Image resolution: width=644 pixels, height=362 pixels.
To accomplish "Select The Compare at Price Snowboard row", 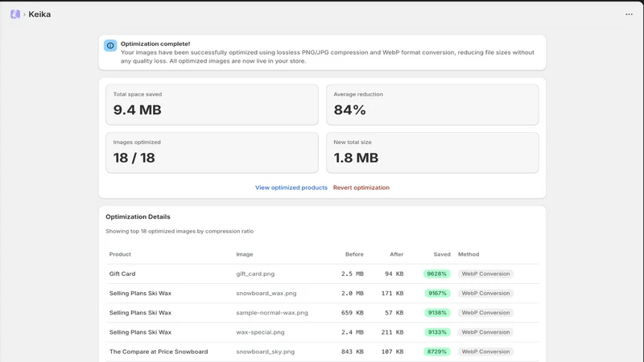I will coord(323,352).
